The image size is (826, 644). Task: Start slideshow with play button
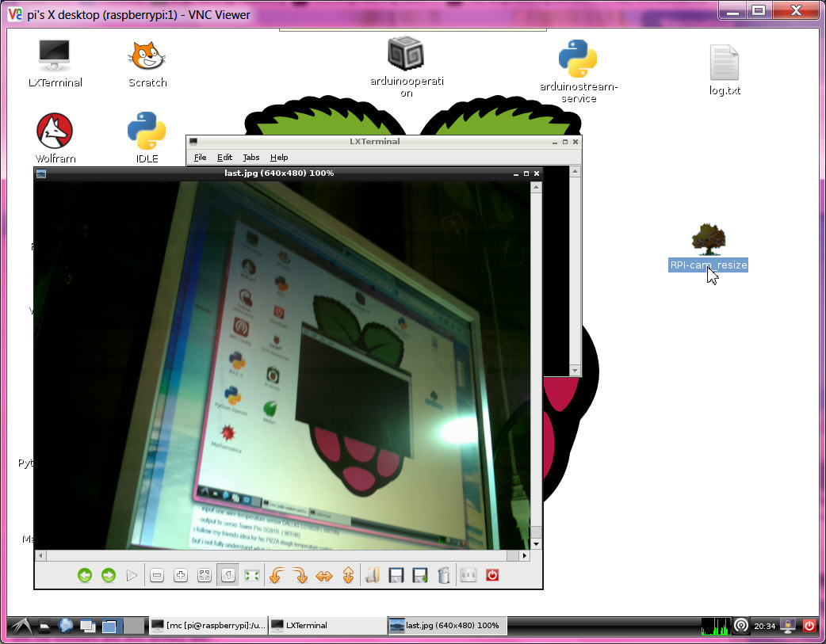132,576
